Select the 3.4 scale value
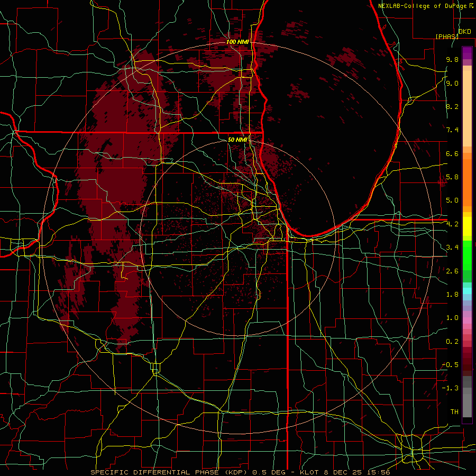 [452, 248]
